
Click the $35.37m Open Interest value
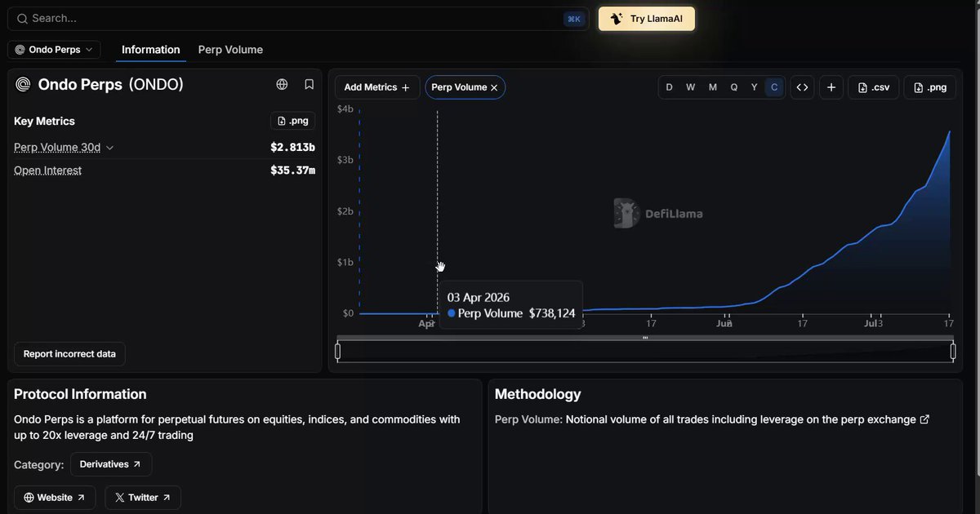[292, 171]
